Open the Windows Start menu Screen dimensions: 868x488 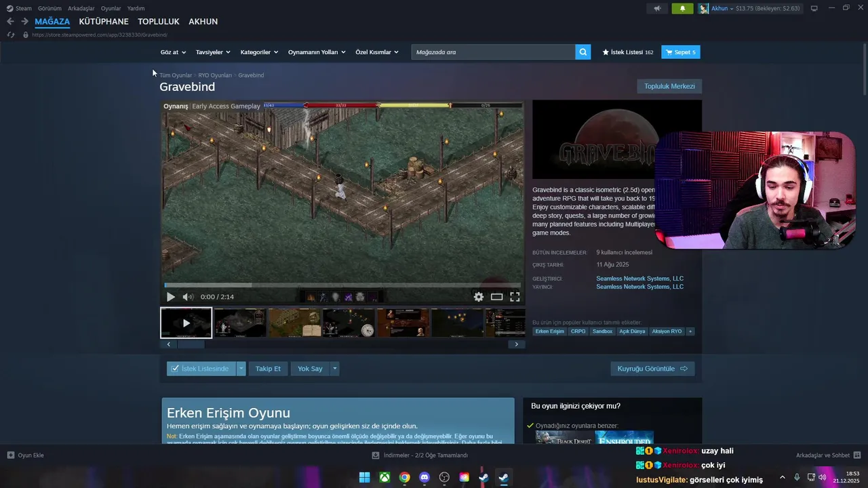click(364, 477)
